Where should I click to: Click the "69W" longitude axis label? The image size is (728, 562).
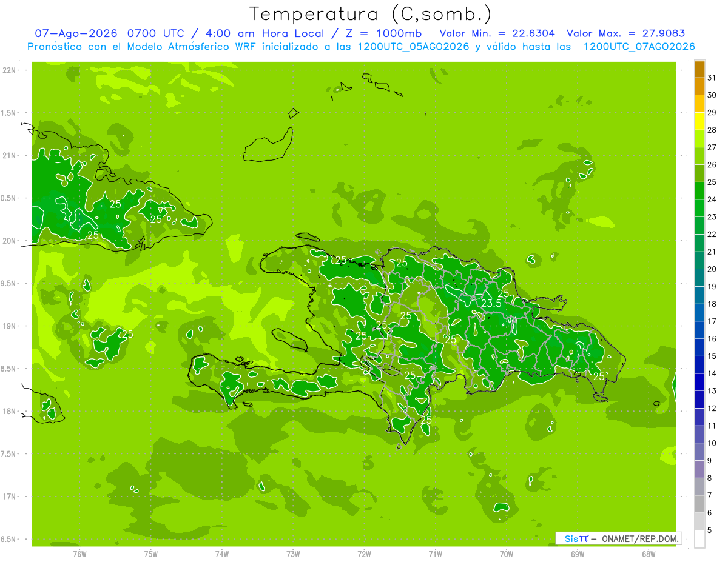pos(578,554)
